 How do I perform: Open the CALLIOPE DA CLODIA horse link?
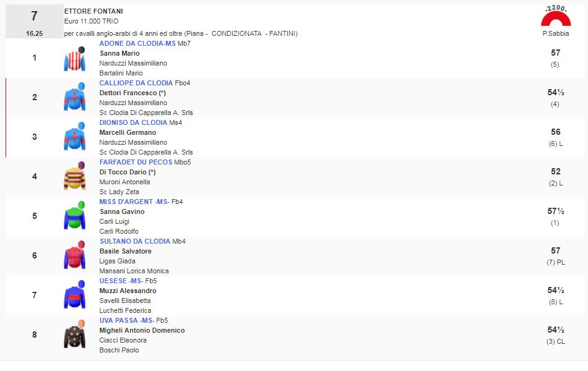point(136,83)
